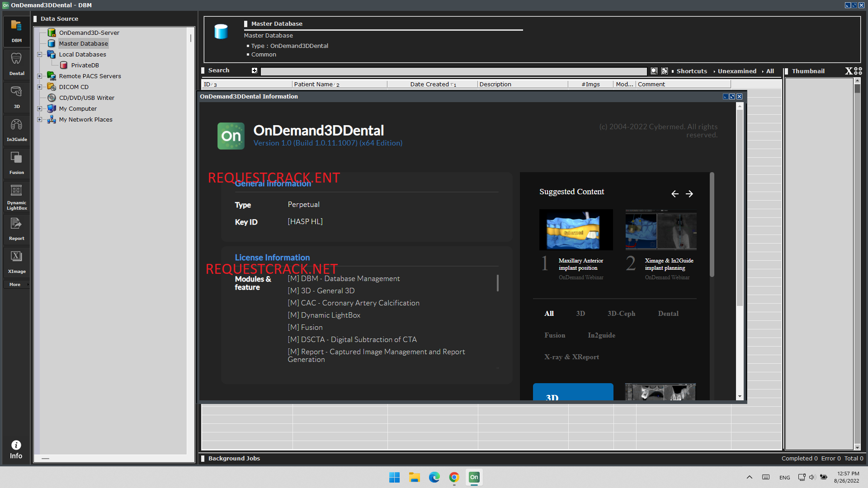Click the Info icon at bottom left
Image resolution: width=868 pixels, height=488 pixels.
point(16,448)
